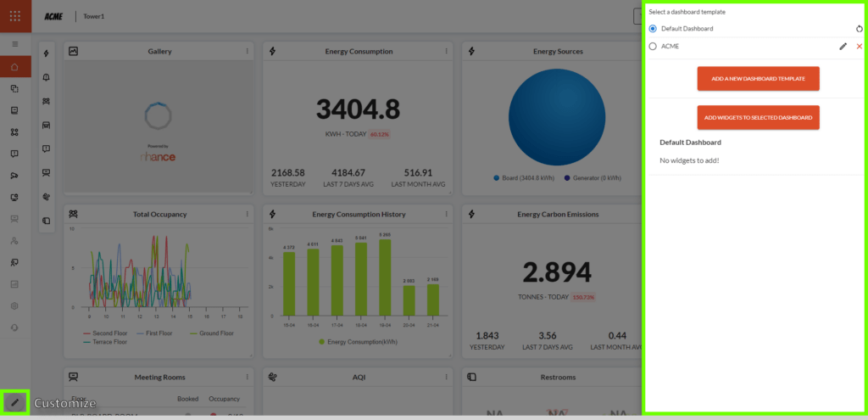Open the Gallery widget options menu

point(248,52)
